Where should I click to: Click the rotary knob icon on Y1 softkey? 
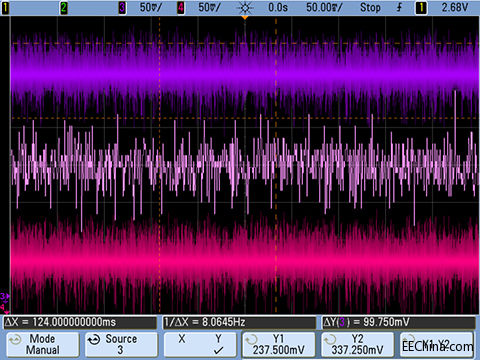pos(251,340)
